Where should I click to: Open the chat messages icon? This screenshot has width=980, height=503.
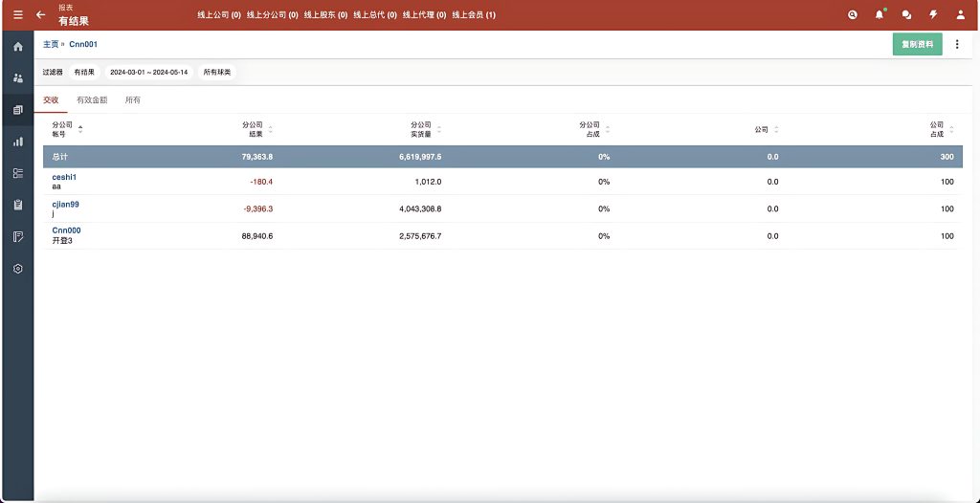(906, 14)
